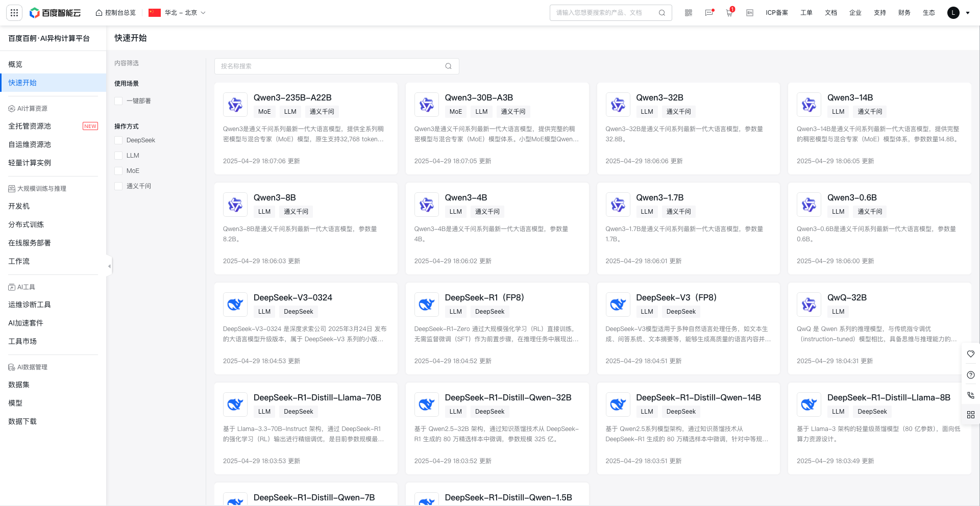Click the Qwen3-235B-A22B model icon

pyautogui.click(x=235, y=105)
